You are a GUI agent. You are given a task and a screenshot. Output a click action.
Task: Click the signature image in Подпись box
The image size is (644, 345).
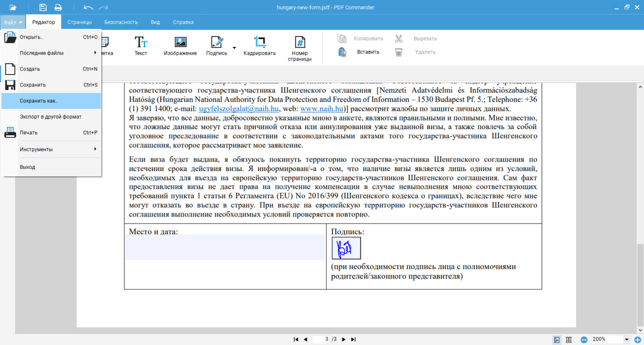point(346,248)
